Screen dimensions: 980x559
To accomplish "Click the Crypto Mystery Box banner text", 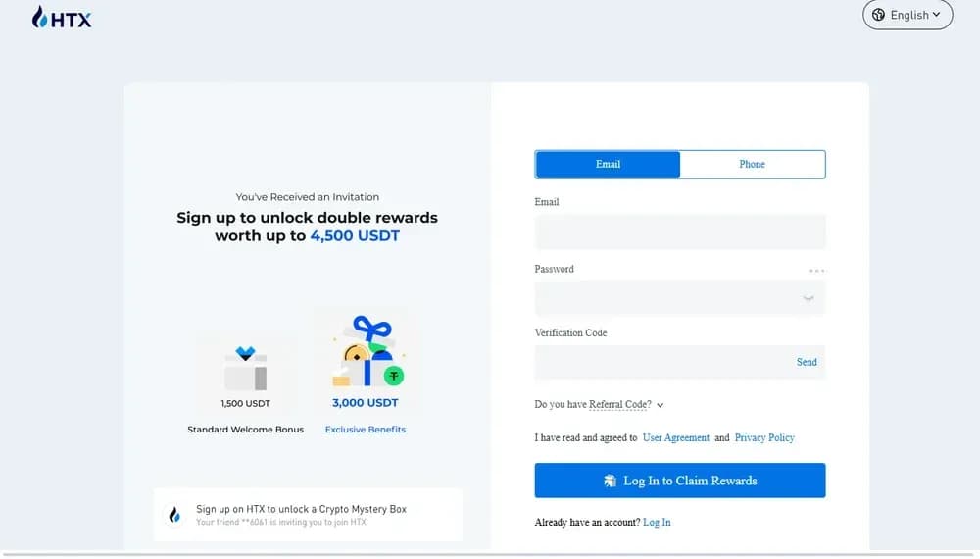I will pyautogui.click(x=301, y=509).
